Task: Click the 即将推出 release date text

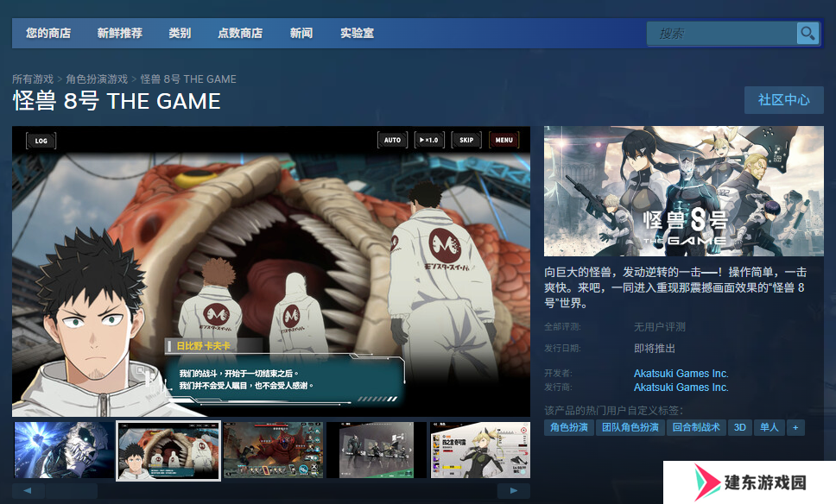Action: (x=654, y=349)
